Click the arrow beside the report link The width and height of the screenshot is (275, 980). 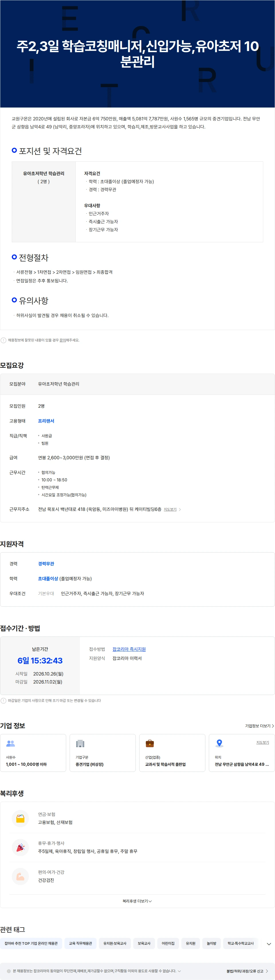[x=267, y=971]
